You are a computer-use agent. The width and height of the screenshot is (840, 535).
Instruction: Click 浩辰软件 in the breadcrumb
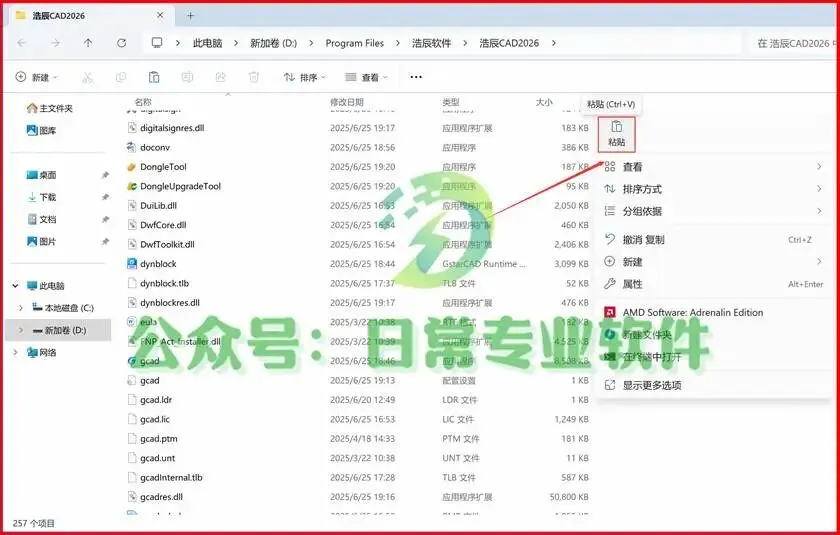tap(432, 43)
